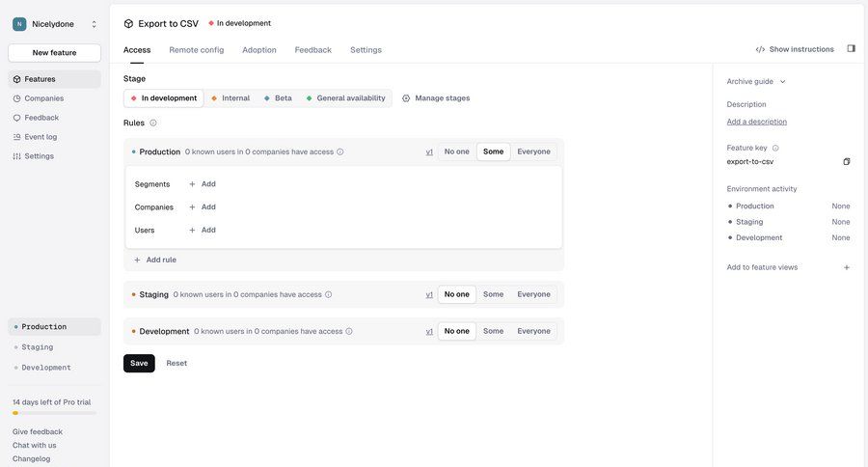Switch to the Access tab
868x467 pixels.
(x=137, y=50)
